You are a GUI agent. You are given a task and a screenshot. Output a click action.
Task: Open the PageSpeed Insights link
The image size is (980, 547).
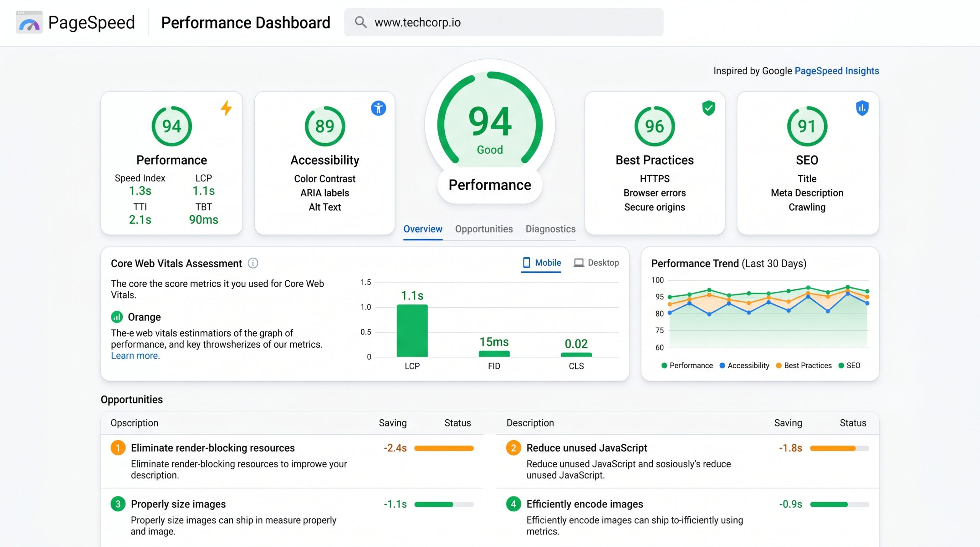(x=836, y=71)
